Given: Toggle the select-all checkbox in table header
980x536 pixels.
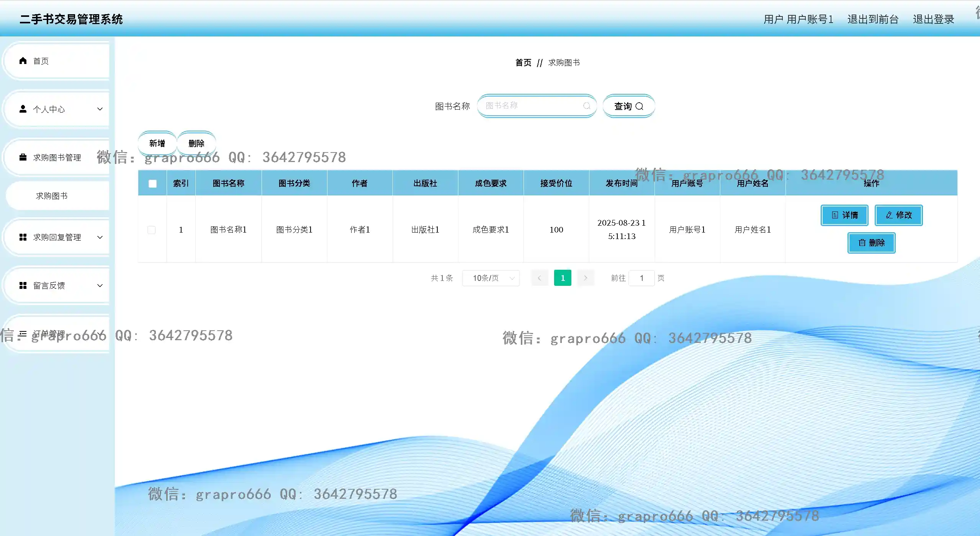Looking at the screenshot, I should 152,184.
